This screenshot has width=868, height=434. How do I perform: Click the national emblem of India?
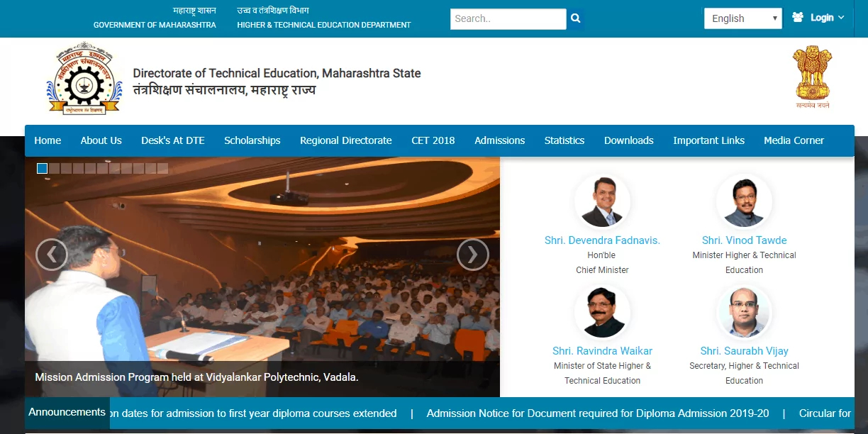812,77
